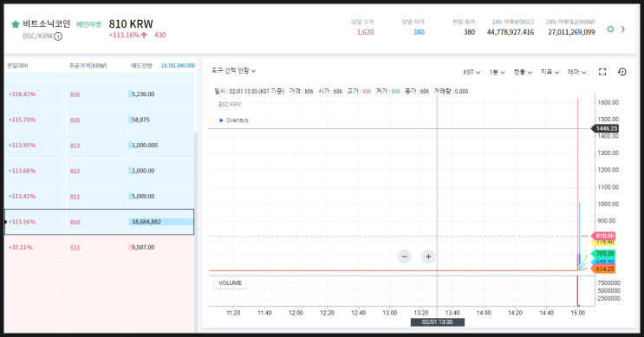Click the 주문가격(KRW) column header
The height and width of the screenshot is (337, 644).
coord(88,66)
